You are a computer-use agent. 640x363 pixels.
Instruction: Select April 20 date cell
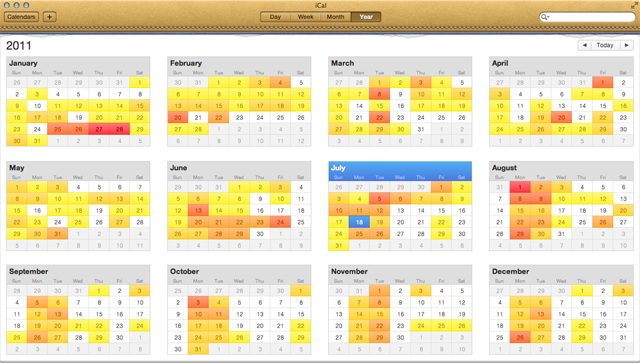coord(561,117)
